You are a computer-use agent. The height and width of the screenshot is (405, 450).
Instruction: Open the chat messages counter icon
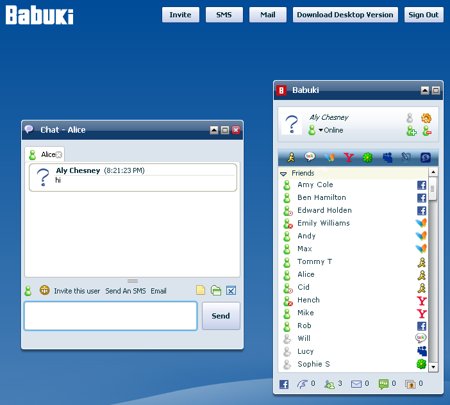384,384
